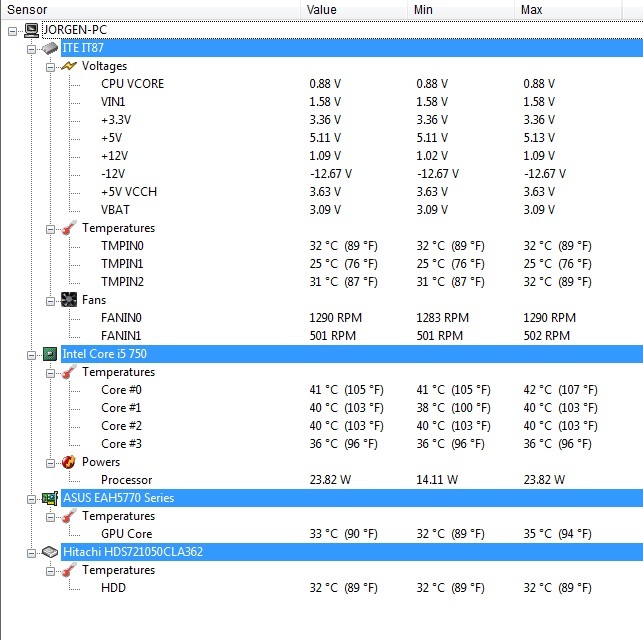Collapse Temperatures under ASUS EAH5770 Series
Image resolution: width=643 pixels, height=640 pixels.
tap(50, 517)
